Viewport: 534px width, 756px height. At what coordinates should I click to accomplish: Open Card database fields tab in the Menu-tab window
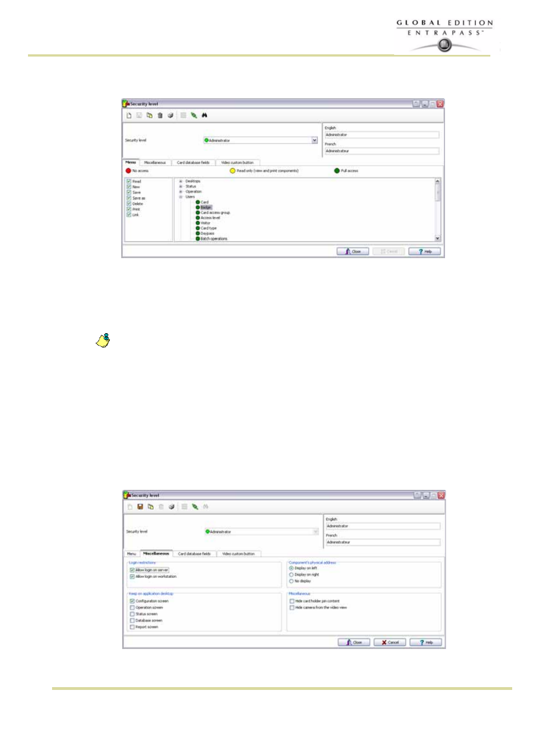point(193,163)
